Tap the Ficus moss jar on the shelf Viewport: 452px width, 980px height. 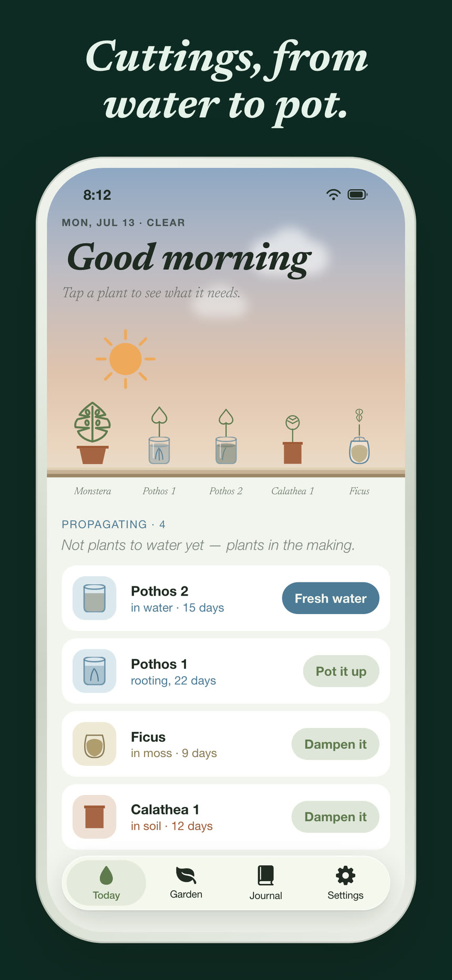(359, 436)
